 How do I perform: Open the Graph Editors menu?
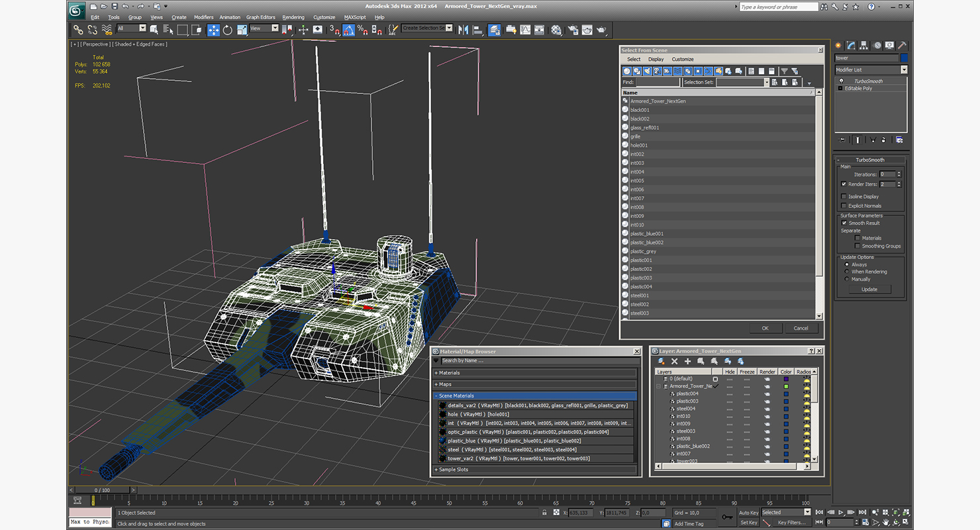pyautogui.click(x=261, y=17)
